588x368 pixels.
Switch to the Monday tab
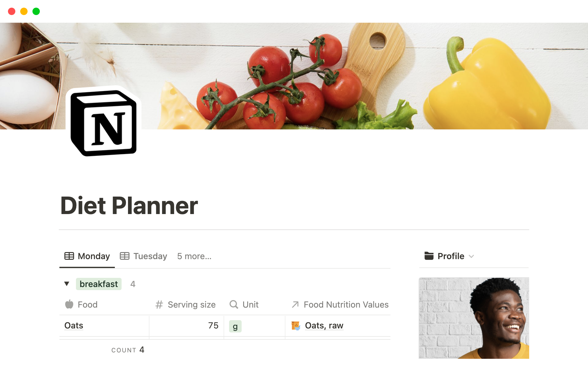[x=87, y=256]
